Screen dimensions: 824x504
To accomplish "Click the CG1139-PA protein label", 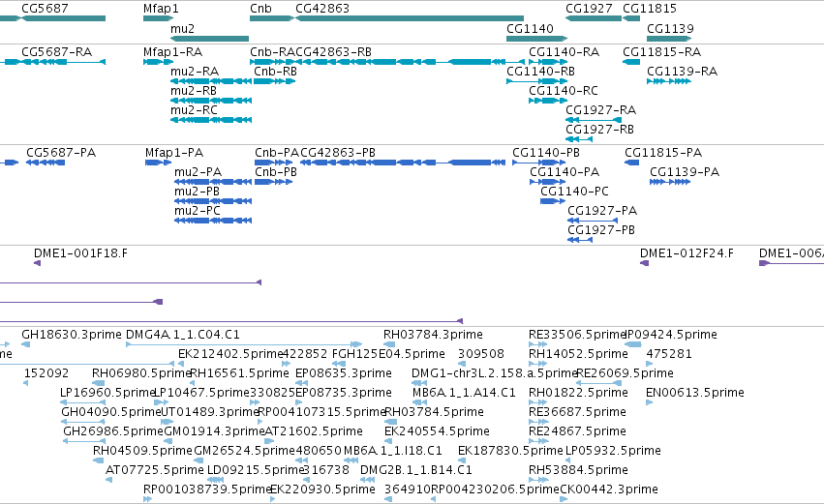I will pos(685,172).
